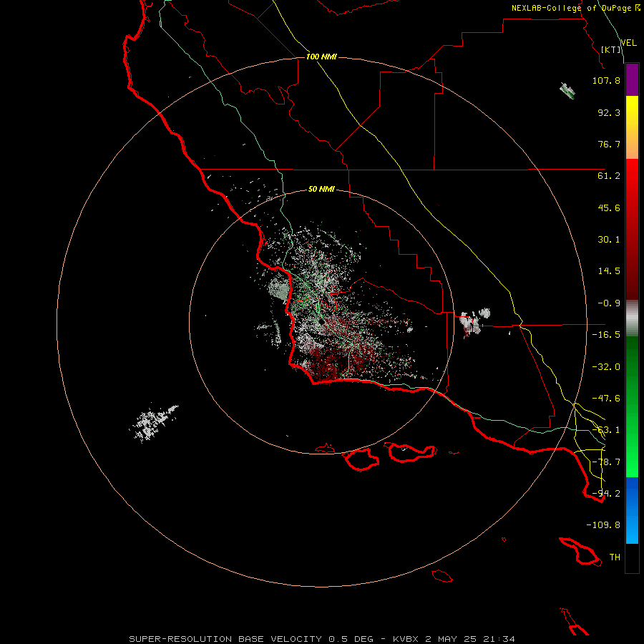This screenshot has width=644, height=644.
Task: Select the -109.8 velocity scale value
Action: tap(603, 525)
